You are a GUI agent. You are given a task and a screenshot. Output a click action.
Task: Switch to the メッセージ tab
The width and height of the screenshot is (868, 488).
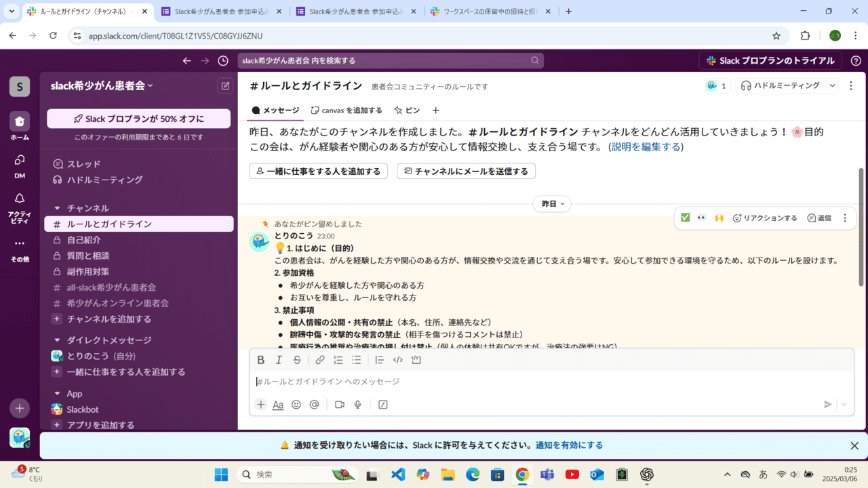(275, 110)
